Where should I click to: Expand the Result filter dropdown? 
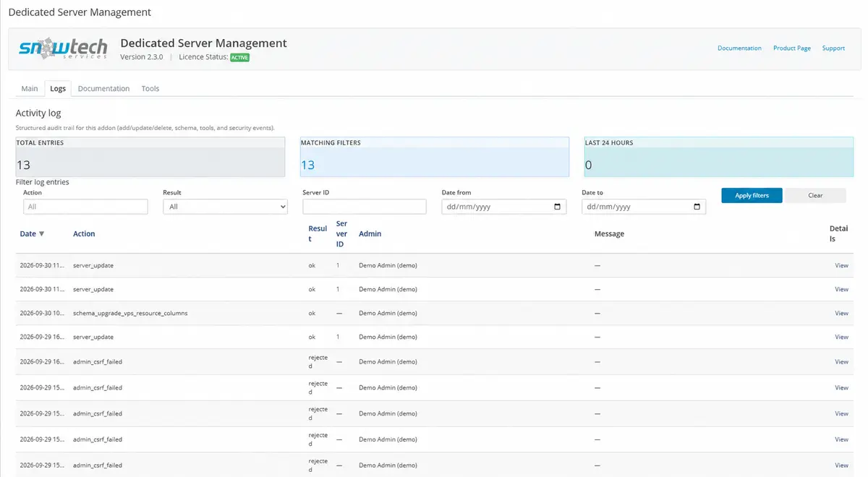tap(225, 207)
